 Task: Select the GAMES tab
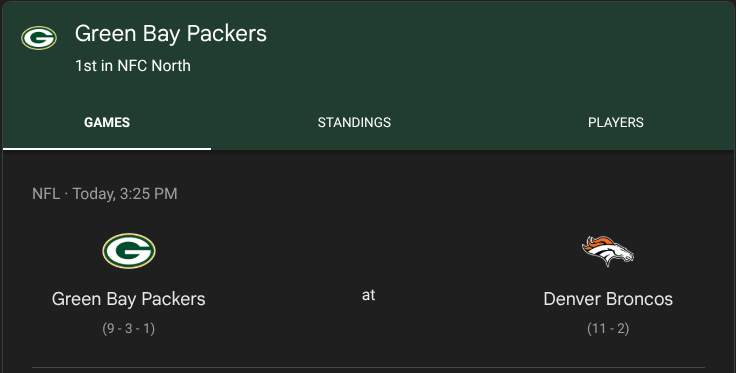tap(107, 122)
